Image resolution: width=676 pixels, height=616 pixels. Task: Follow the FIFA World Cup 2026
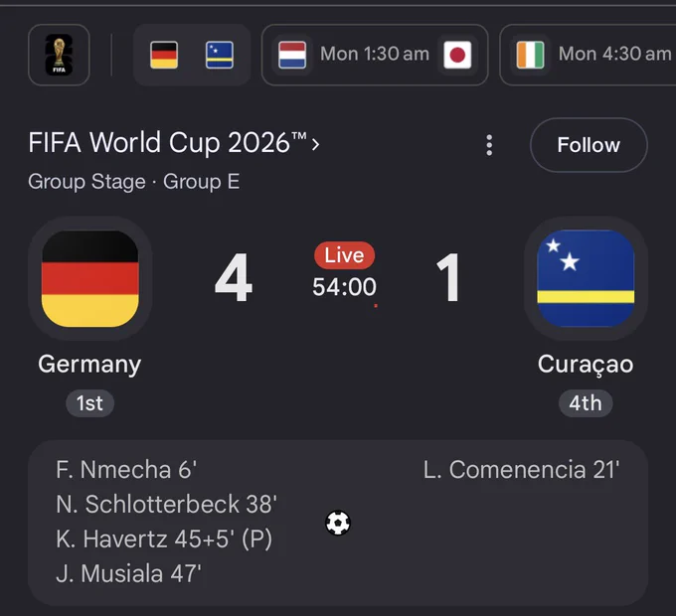[589, 145]
